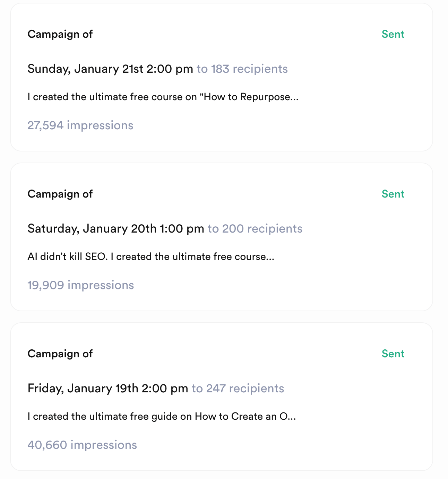Click the Sent status on Sunday campaign

393,34
